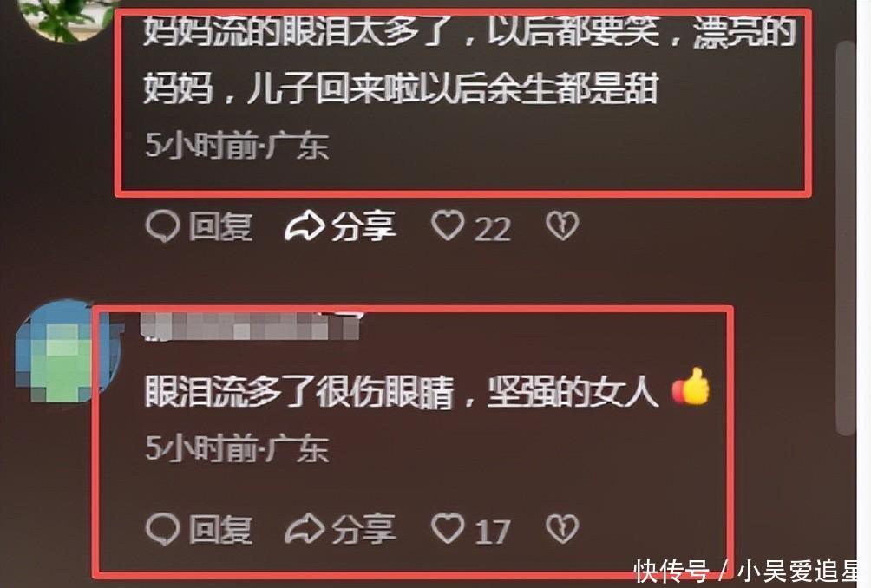Screen dimensions: 871x588
Task: Click the comment text 眼泪流多了很伤眼睛
Action: (x=299, y=392)
